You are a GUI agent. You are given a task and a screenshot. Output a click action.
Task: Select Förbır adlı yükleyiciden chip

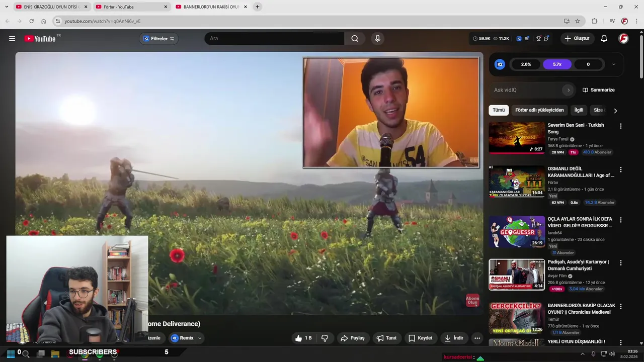[539, 110]
